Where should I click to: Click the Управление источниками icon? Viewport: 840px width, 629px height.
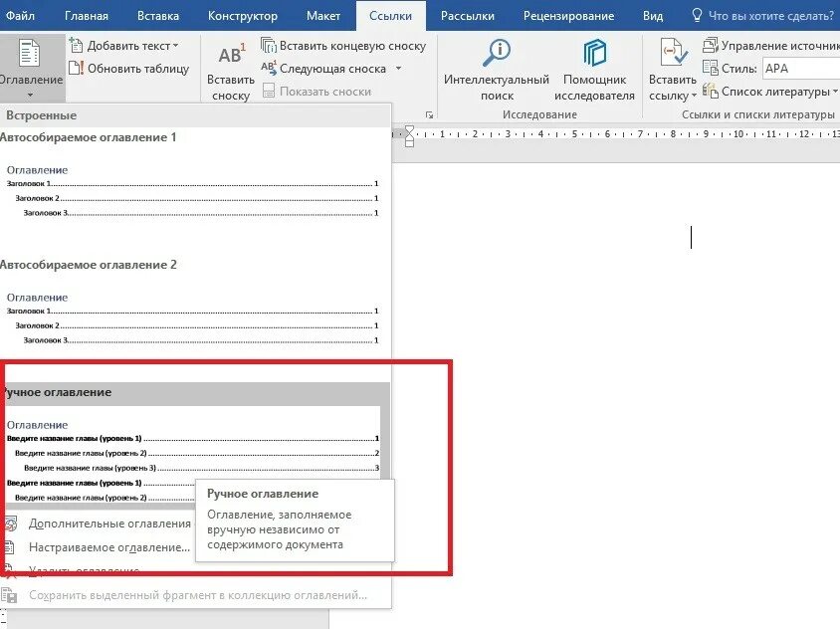pyautogui.click(x=710, y=45)
